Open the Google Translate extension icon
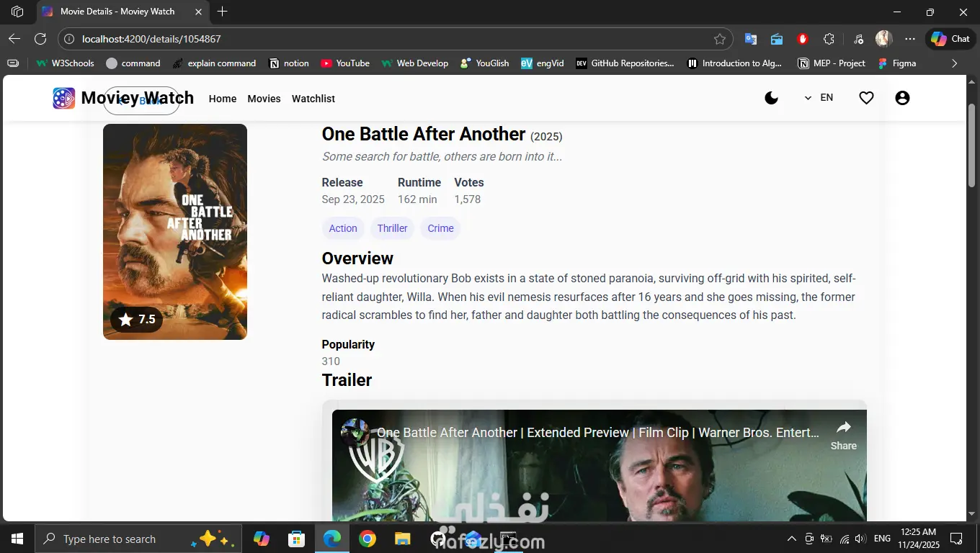 click(751, 39)
